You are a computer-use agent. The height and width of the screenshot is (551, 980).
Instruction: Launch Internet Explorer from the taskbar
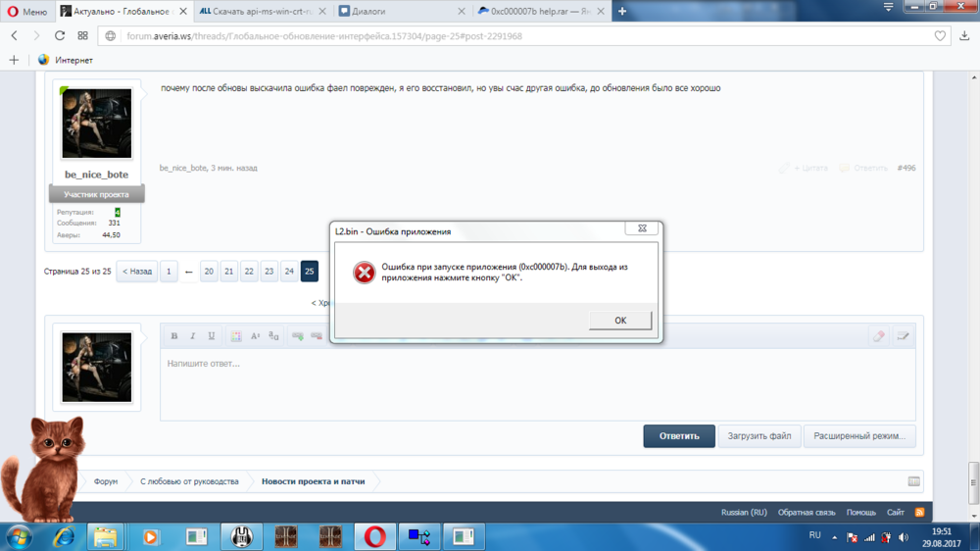point(65,536)
